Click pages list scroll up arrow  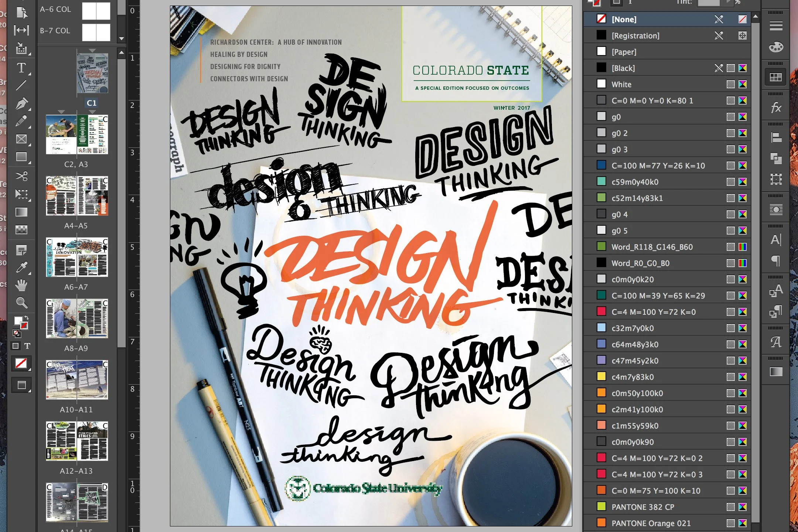pos(122,54)
